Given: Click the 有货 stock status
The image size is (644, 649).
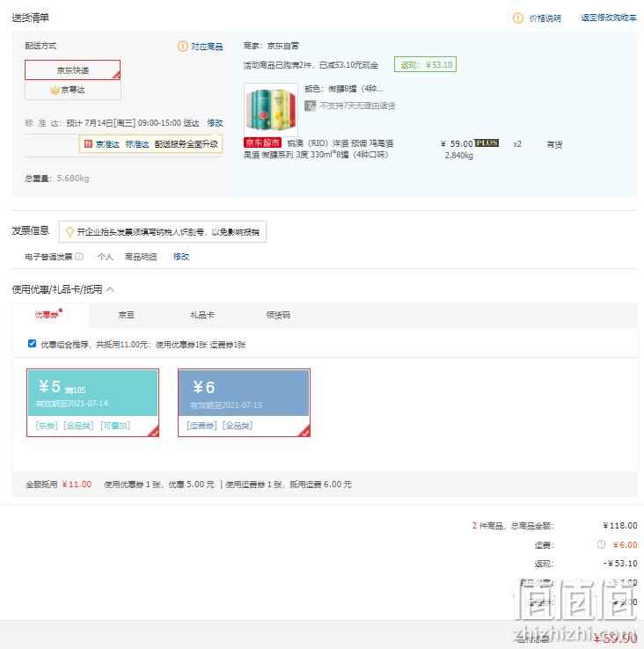Looking at the screenshot, I should (x=554, y=144).
